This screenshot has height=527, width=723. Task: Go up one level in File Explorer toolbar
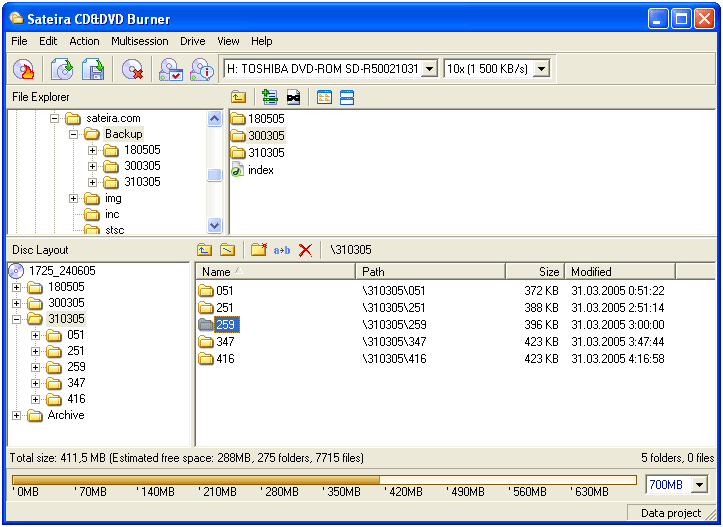point(238,97)
